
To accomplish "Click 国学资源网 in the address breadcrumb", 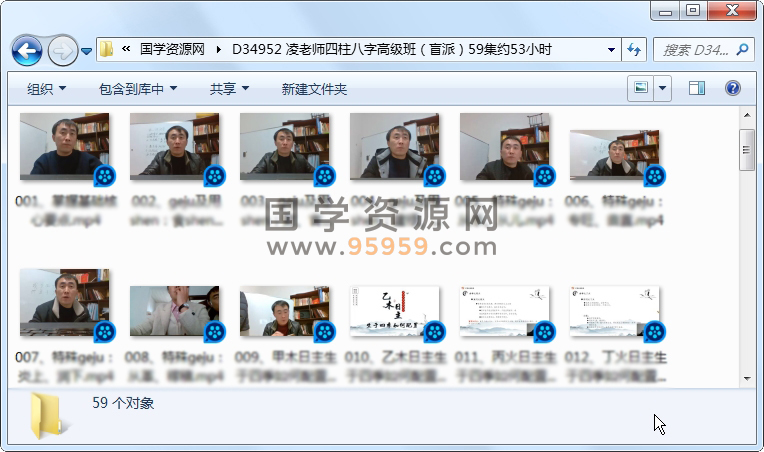I will pos(172,49).
